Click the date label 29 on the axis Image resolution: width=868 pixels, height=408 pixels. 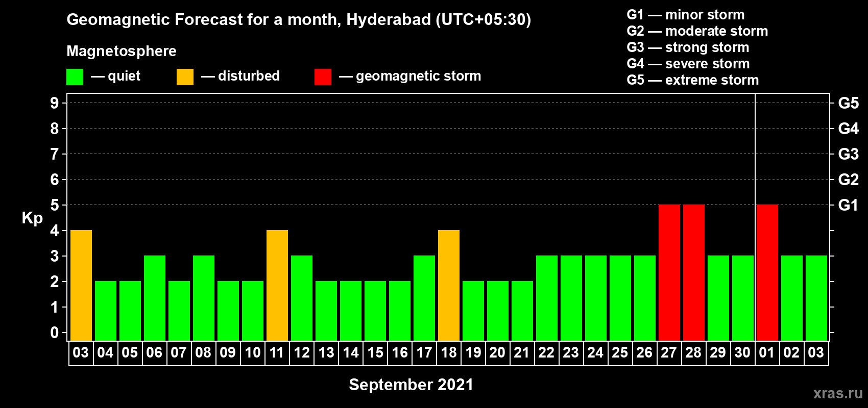pos(718,352)
